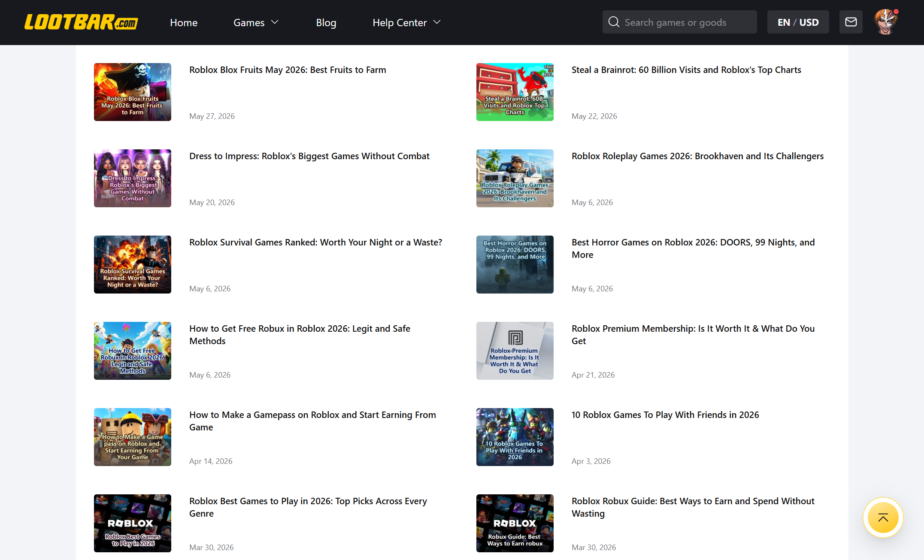
Task: Click the Apr 21, 2026 date
Action: (x=593, y=375)
